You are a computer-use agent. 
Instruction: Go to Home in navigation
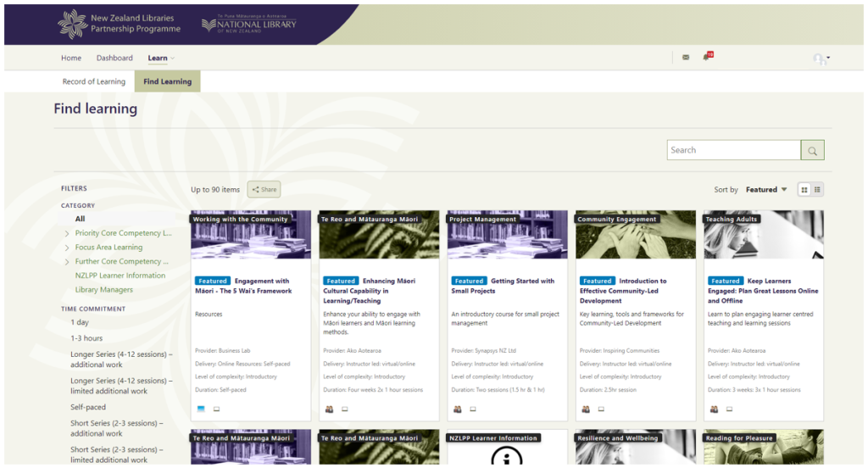[71, 58]
